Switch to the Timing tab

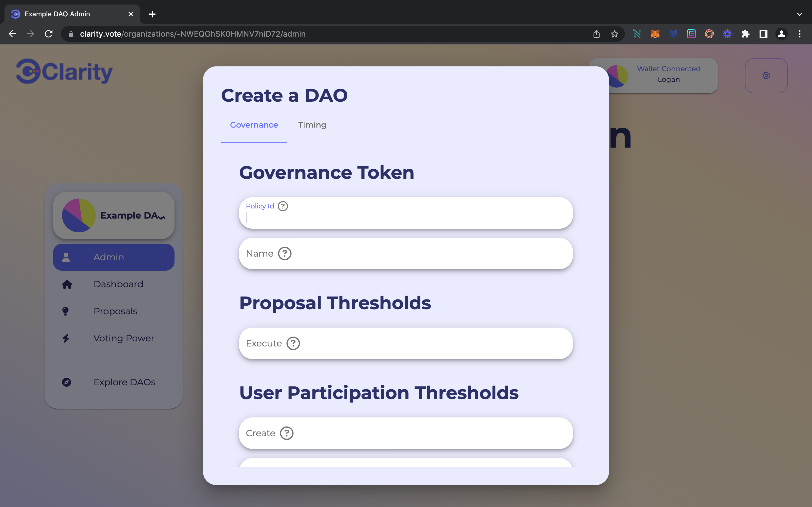[x=312, y=125]
